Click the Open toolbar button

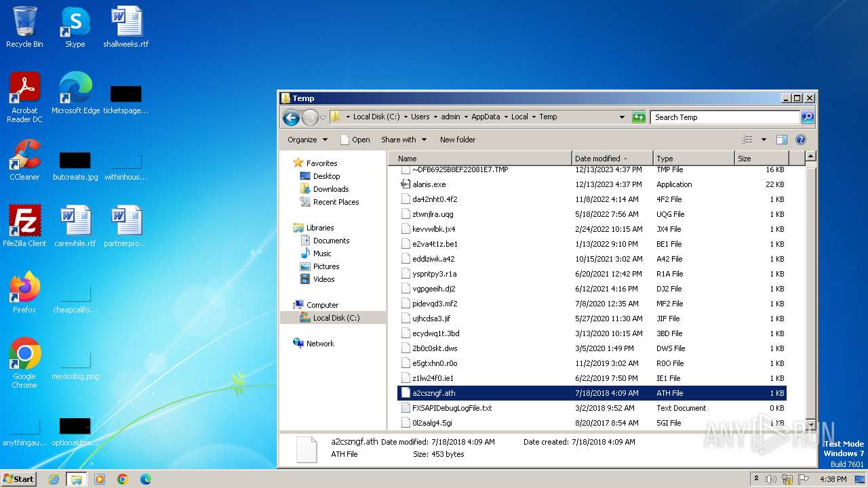(355, 140)
